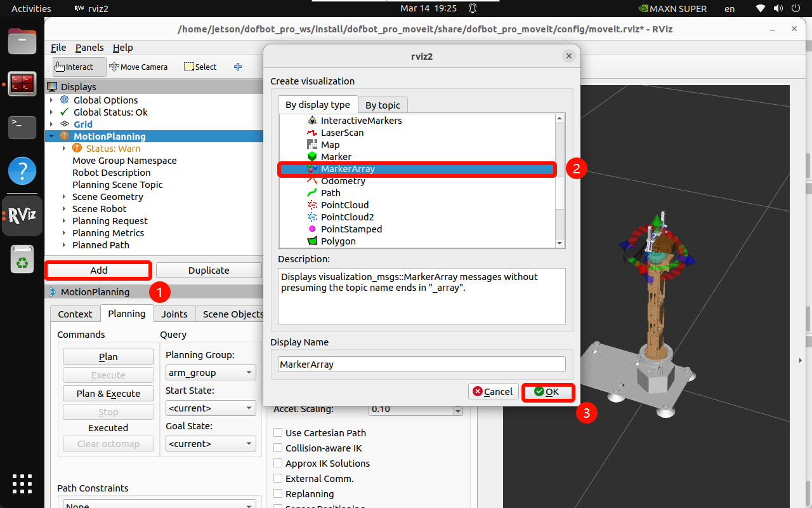Click the display list scrollbar down arrow
This screenshot has width=812, height=508.
click(x=560, y=243)
